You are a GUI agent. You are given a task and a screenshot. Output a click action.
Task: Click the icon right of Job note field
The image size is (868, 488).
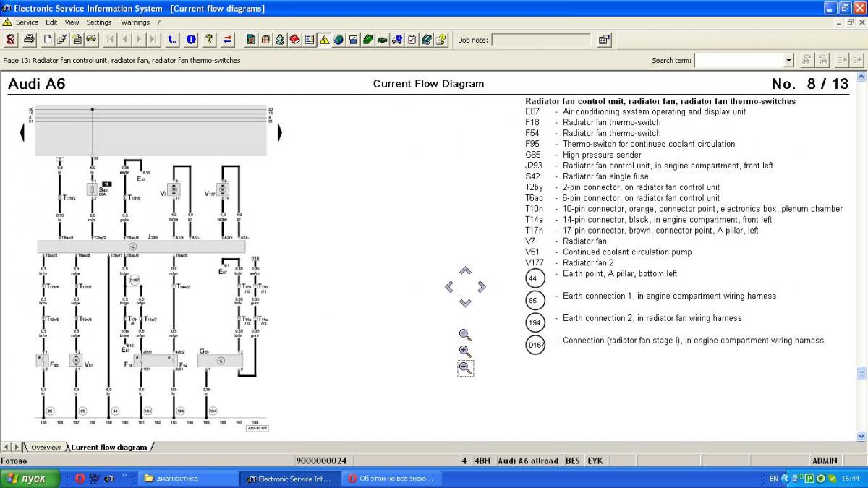(604, 40)
